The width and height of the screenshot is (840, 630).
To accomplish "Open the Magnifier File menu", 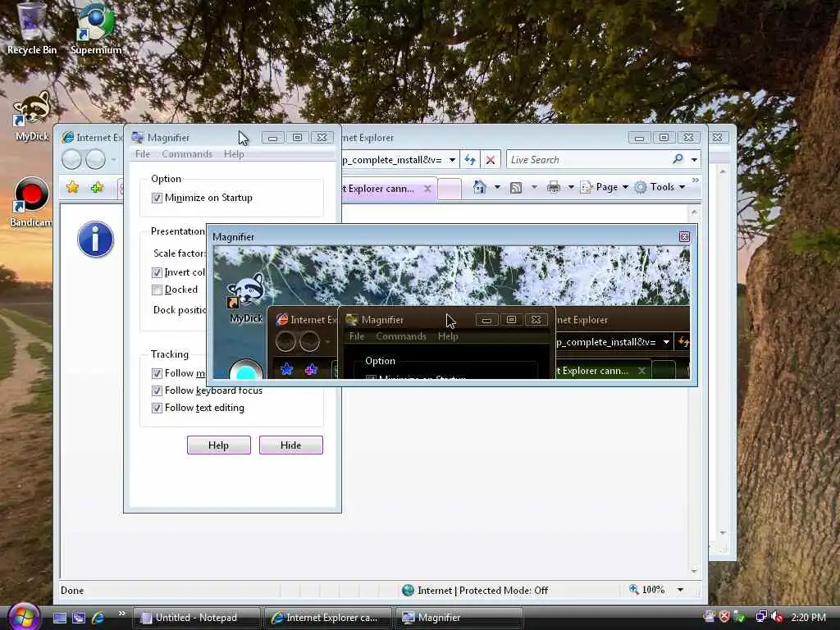I will click(143, 154).
